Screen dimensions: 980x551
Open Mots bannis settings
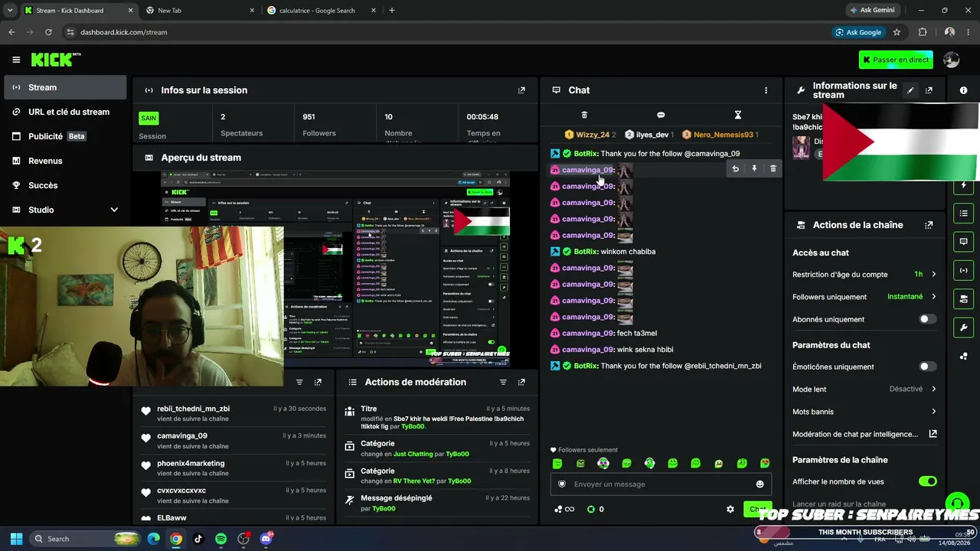(864, 412)
